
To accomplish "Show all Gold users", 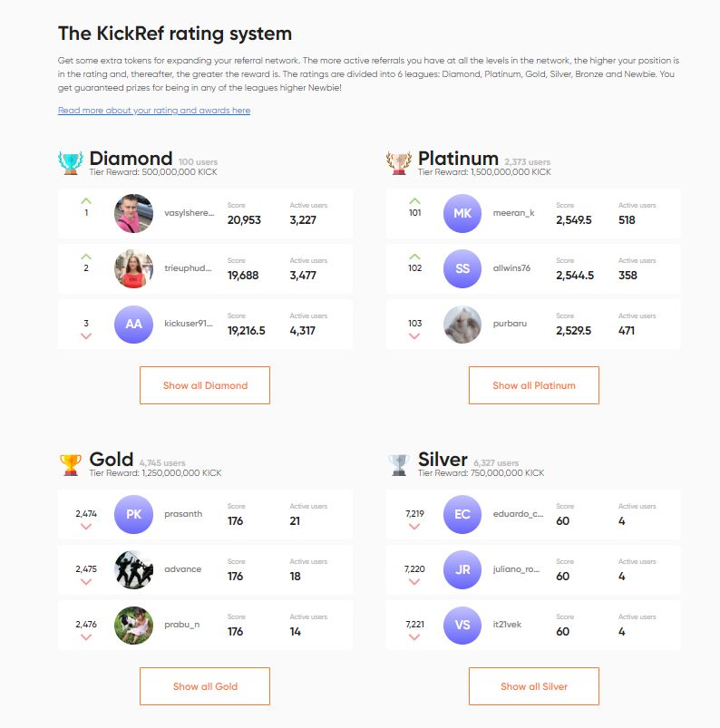I will click(x=205, y=686).
